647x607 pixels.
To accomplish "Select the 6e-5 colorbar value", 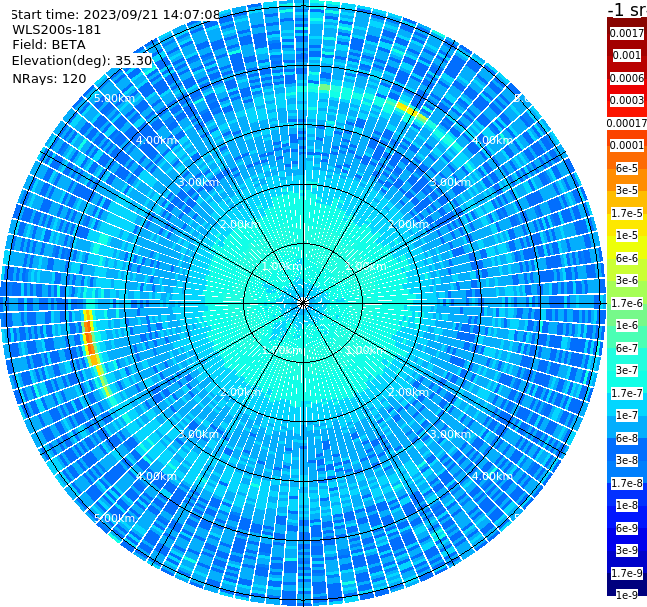I will (x=627, y=168).
